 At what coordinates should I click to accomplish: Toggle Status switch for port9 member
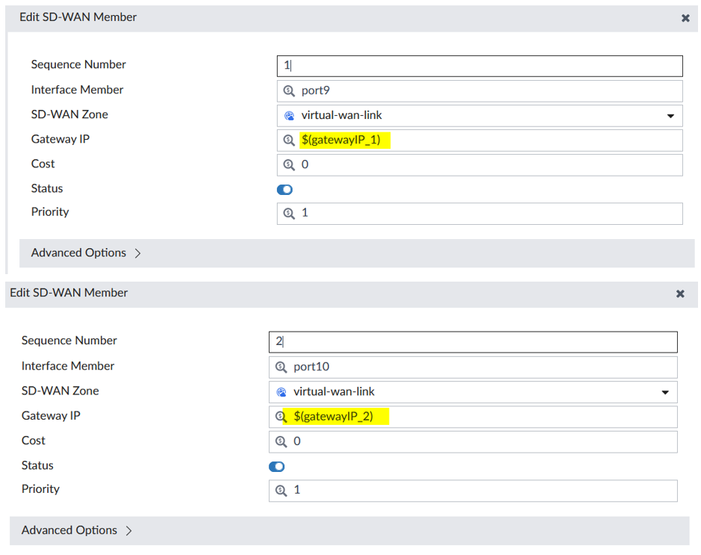tap(285, 189)
